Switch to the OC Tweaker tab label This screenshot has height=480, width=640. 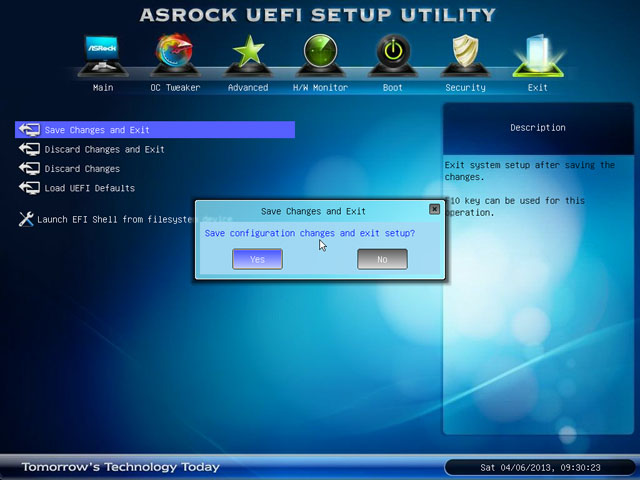click(x=175, y=88)
